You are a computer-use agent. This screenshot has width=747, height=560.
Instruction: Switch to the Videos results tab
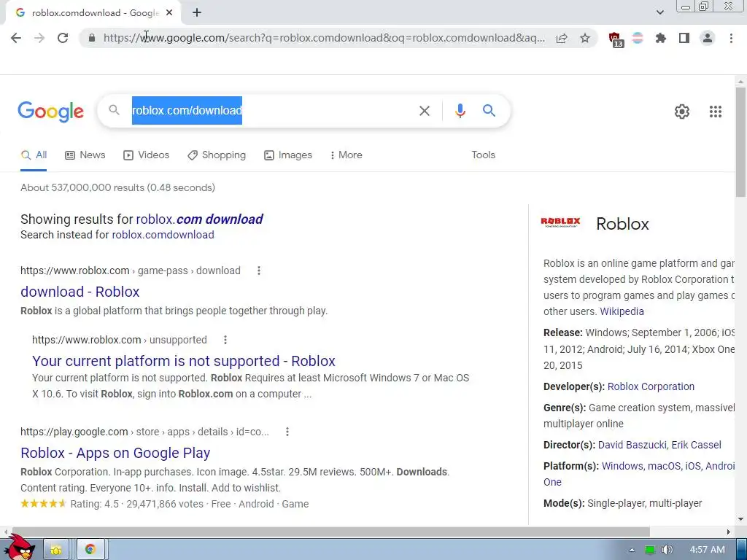146,155
